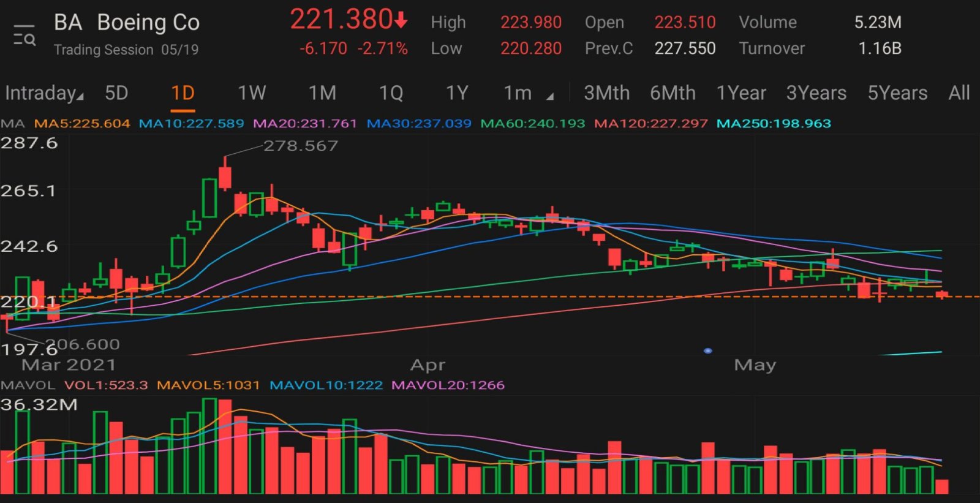Set range to 3Mth
The image size is (980, 503).
pyautogui.click(x=606, y=93)
